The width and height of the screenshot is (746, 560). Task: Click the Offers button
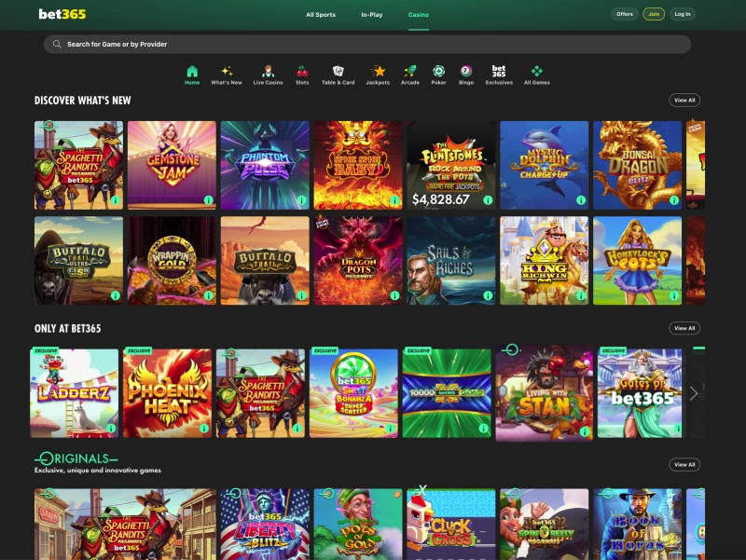[625, 14]
